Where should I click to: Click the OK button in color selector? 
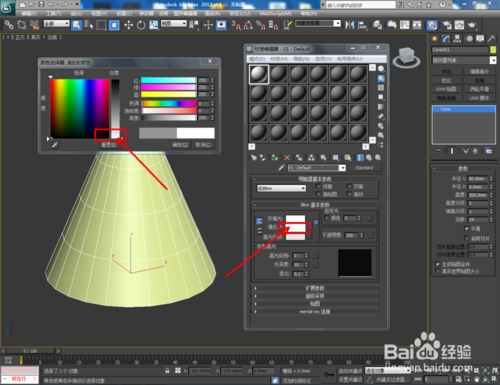tap(180, 145)
